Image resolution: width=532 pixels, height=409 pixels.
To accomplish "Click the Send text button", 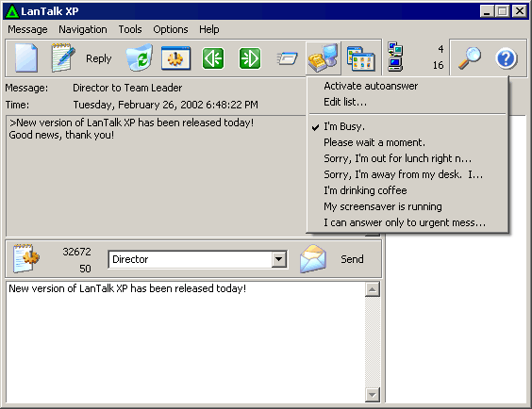I will pos(352,259).
